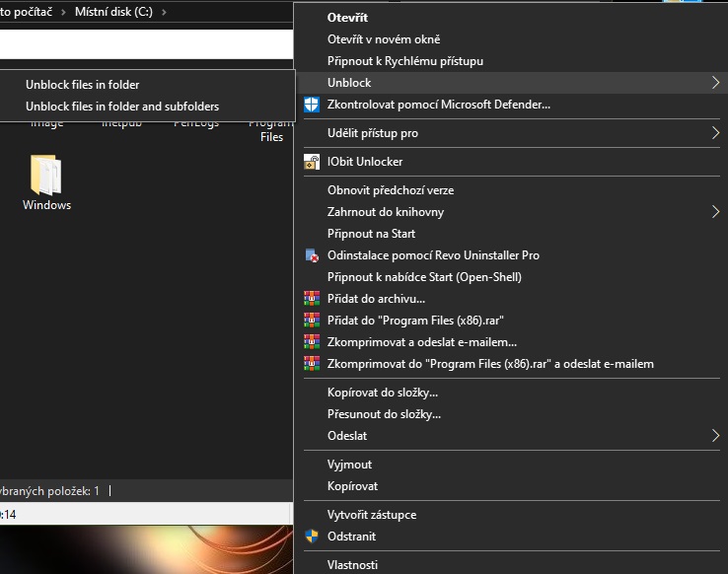Click Kopírovat do složky... entry

tap(383, 393)
